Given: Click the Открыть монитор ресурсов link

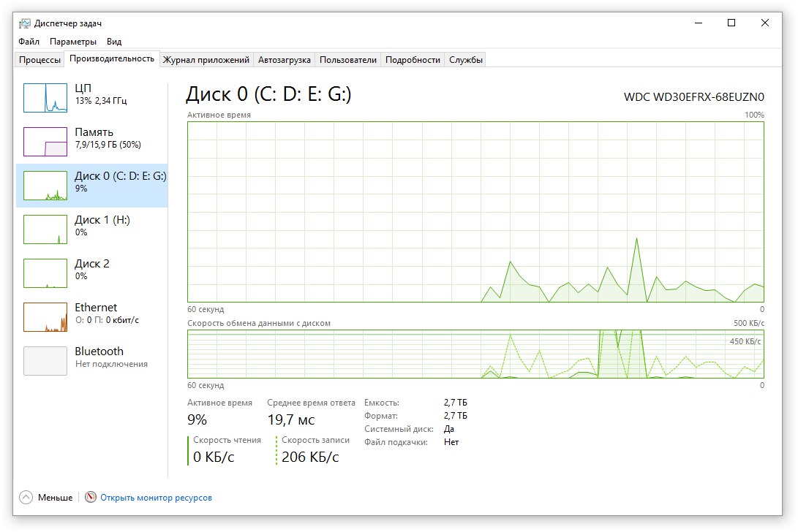Looking at the screenshot, I should (x=156, y=498).
